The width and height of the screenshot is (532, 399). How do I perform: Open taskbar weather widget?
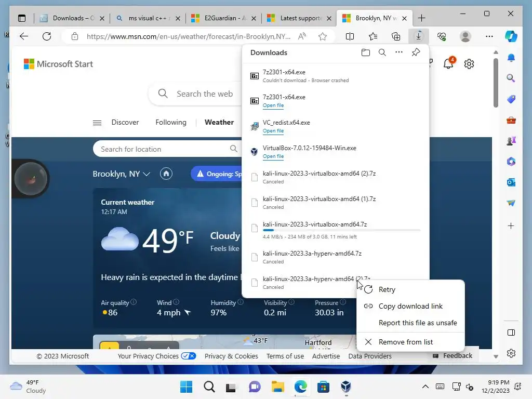click(x=28, y=387)
